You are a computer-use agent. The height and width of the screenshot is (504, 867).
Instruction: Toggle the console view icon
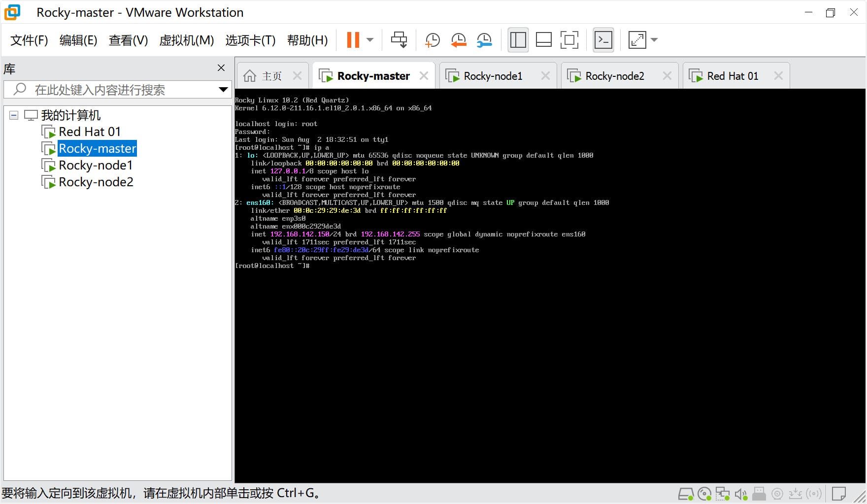[x=603, y=40]
